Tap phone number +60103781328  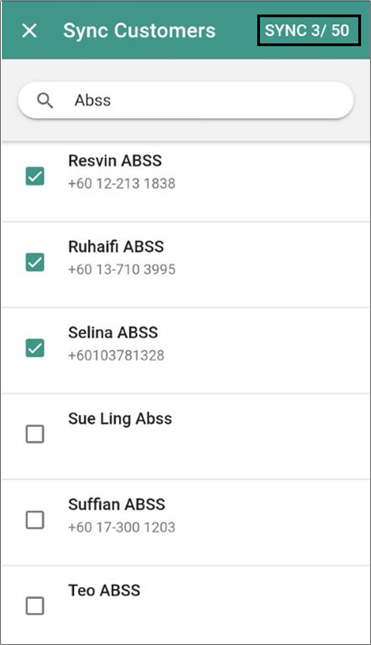116,355
